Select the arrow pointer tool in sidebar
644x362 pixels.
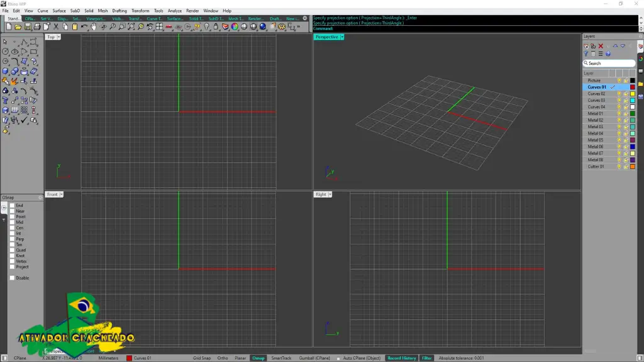click(x=5, y=41)
